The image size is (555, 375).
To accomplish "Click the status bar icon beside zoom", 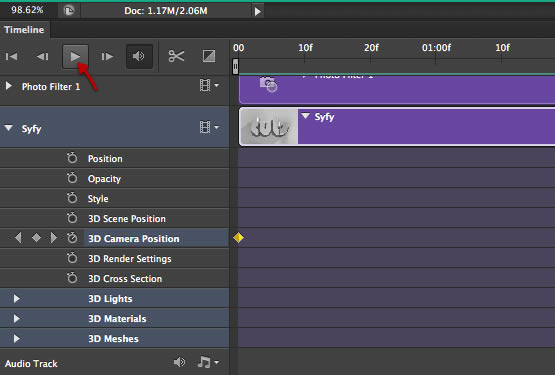I will pyautogui.click(x=69, y=11).
